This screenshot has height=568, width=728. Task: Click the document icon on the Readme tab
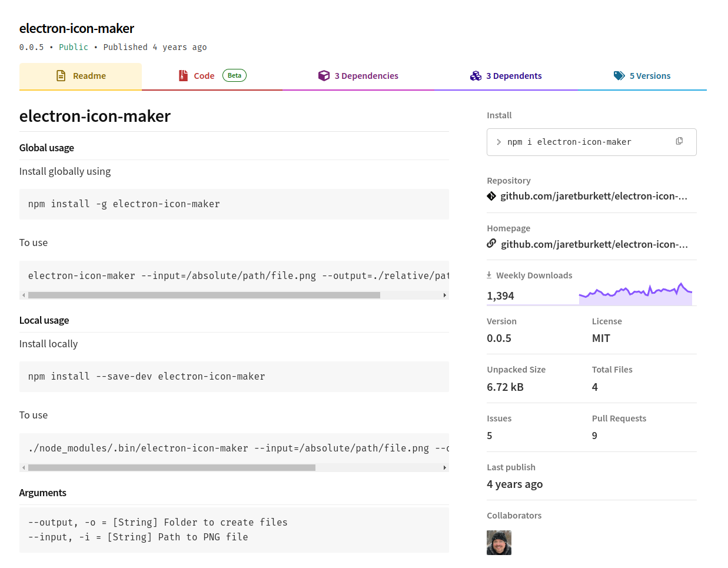click(60, 75)
